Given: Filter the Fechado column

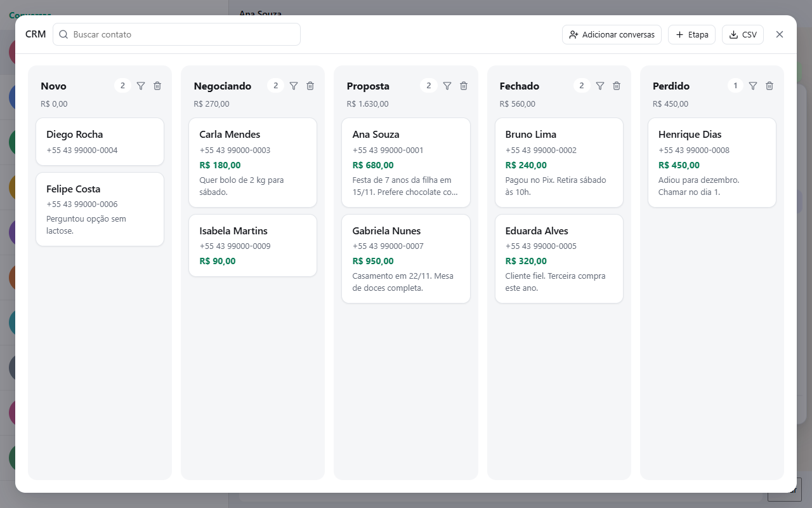Looking at the screenshot, I should 600,86.
